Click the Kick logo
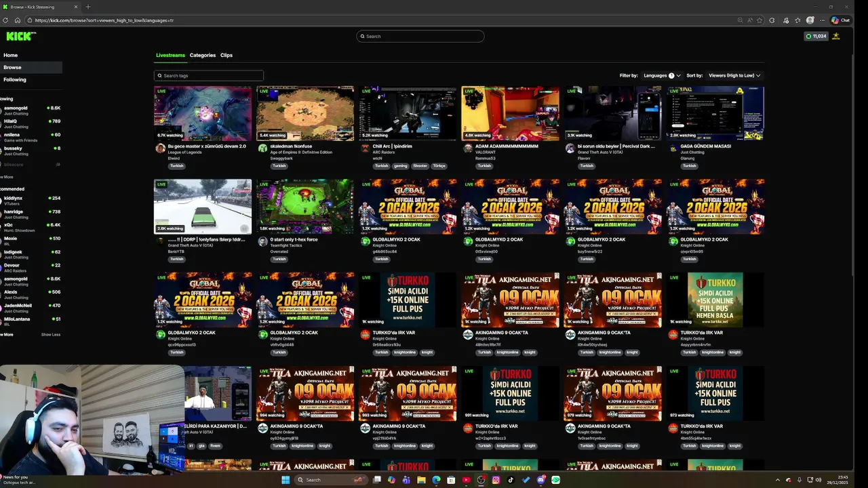Image resolution: width=868 pixels, height=488 pixels. pos(21,36)
